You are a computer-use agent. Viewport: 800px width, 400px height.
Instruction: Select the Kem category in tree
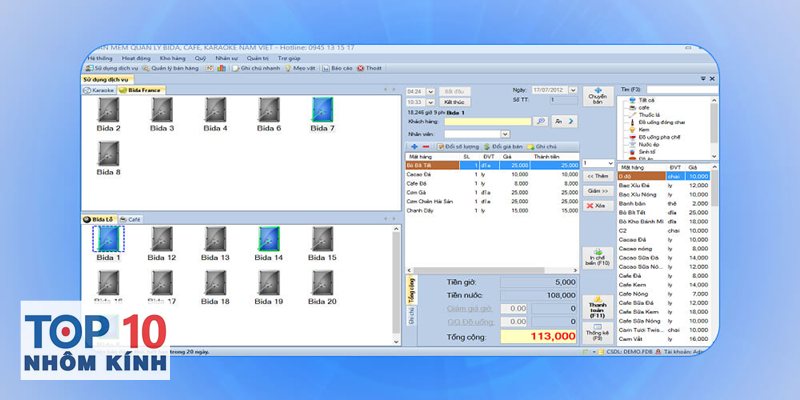(642, 129)
